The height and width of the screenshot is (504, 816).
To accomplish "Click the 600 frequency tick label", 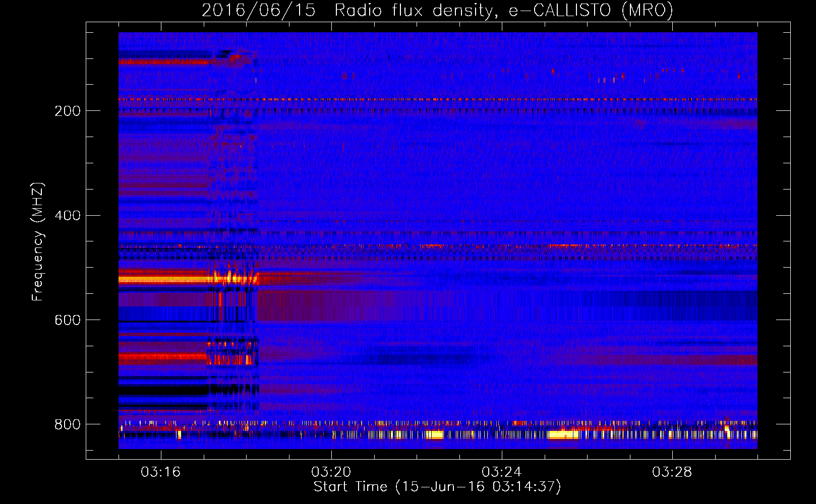I will (x=68, y=321).
